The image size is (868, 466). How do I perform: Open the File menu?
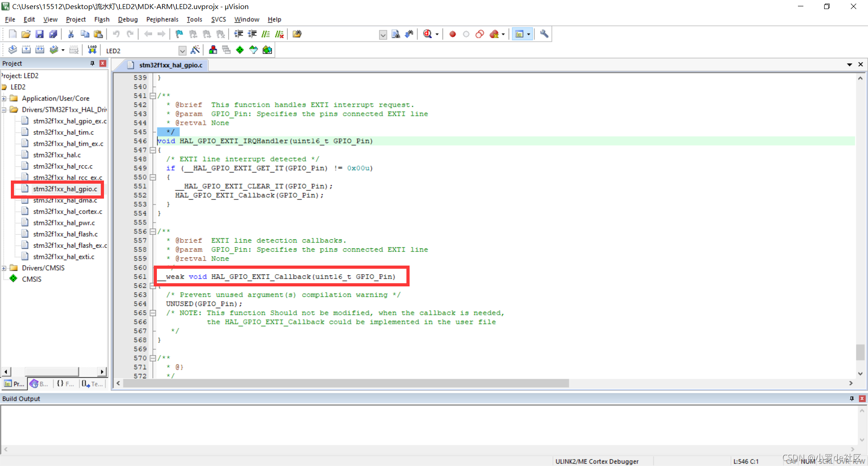(10, 19)
